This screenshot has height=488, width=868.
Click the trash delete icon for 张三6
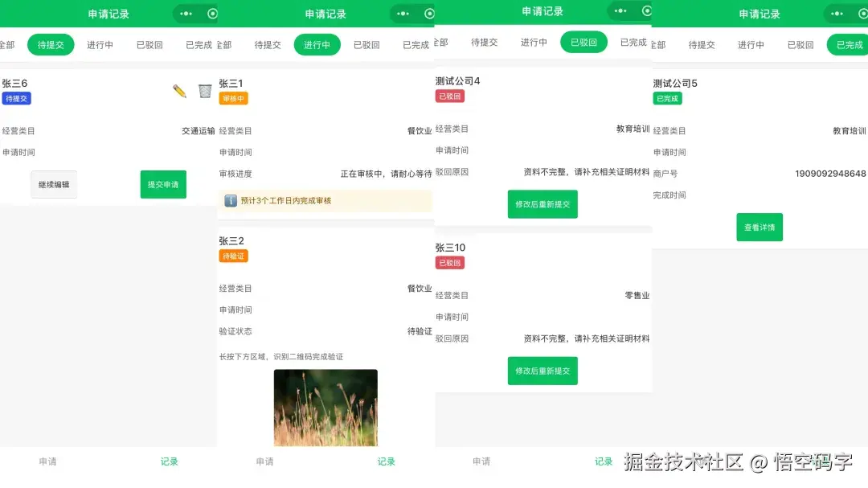point(205,92)
